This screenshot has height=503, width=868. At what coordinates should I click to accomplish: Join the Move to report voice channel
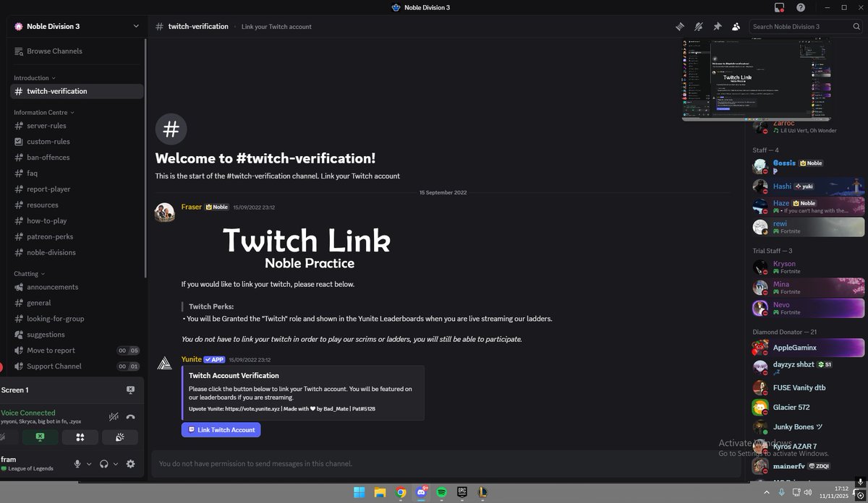[77, 351]
